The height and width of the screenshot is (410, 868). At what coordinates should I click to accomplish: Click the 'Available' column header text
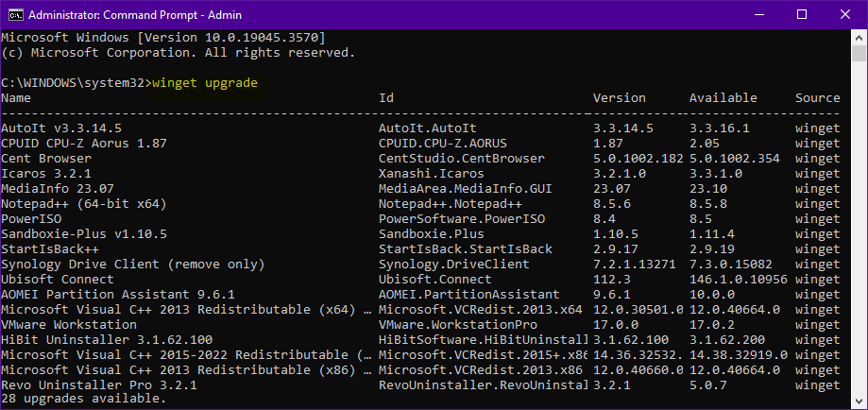[723, 98]
